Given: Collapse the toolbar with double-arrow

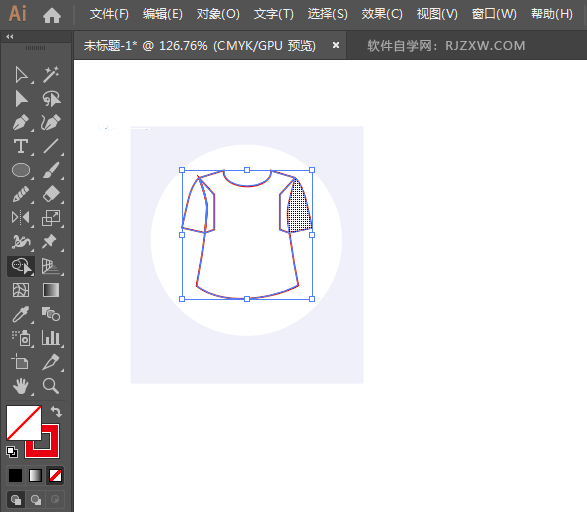Looking at the screenshot, I should pos(10,37).
